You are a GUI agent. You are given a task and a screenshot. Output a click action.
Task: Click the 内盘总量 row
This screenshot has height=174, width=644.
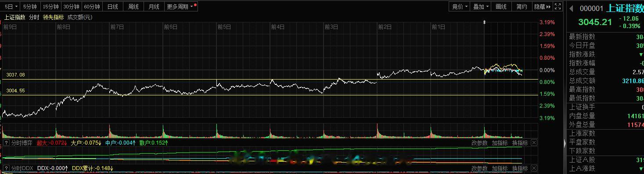pos(606,116)
